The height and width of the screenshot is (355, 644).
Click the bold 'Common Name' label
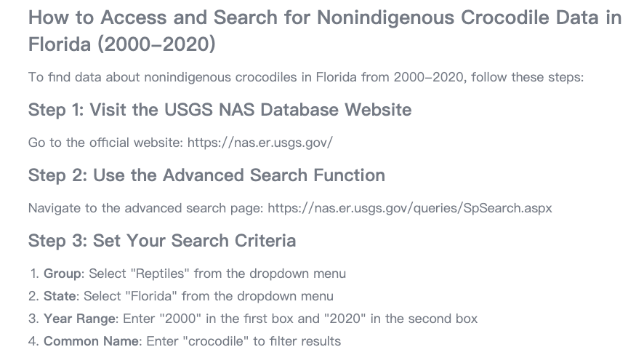[92, 341]
